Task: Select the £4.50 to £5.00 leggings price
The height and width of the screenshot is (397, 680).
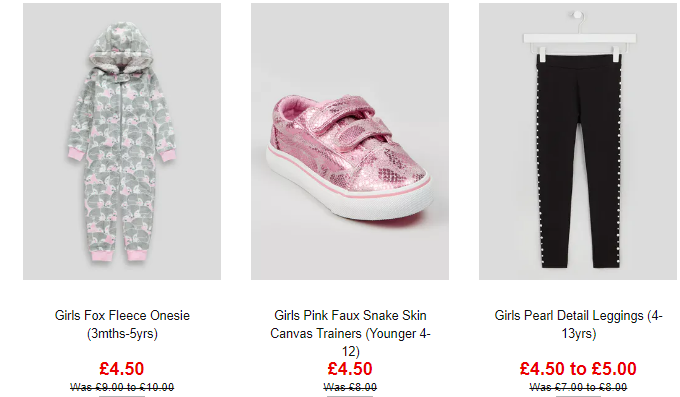Action: (x=578, y=369)
